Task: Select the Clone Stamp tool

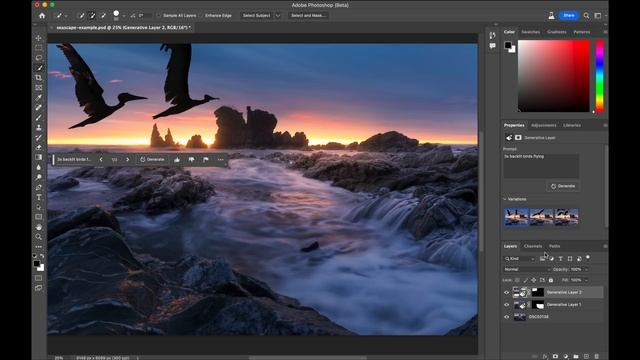Action: tap(39, 128)
